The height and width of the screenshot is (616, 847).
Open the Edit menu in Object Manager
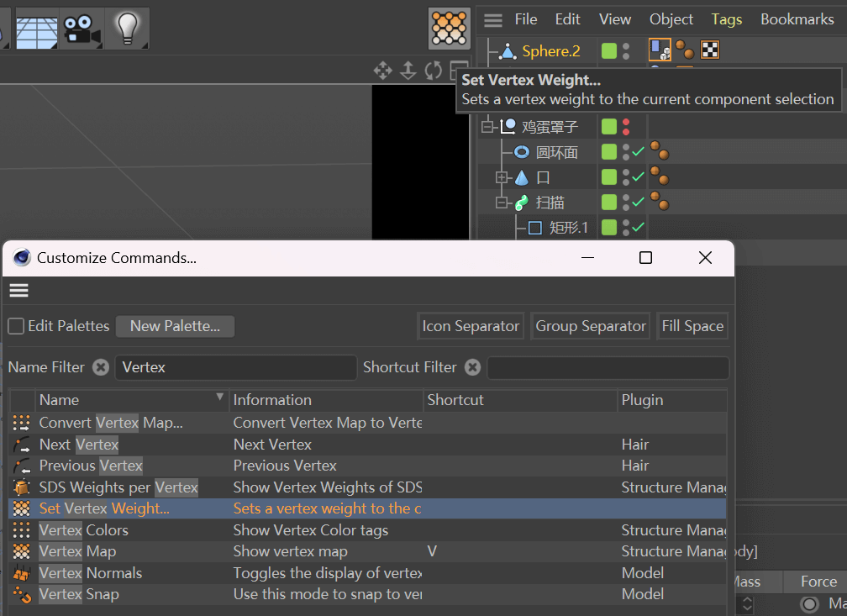(x=568, y=19)
